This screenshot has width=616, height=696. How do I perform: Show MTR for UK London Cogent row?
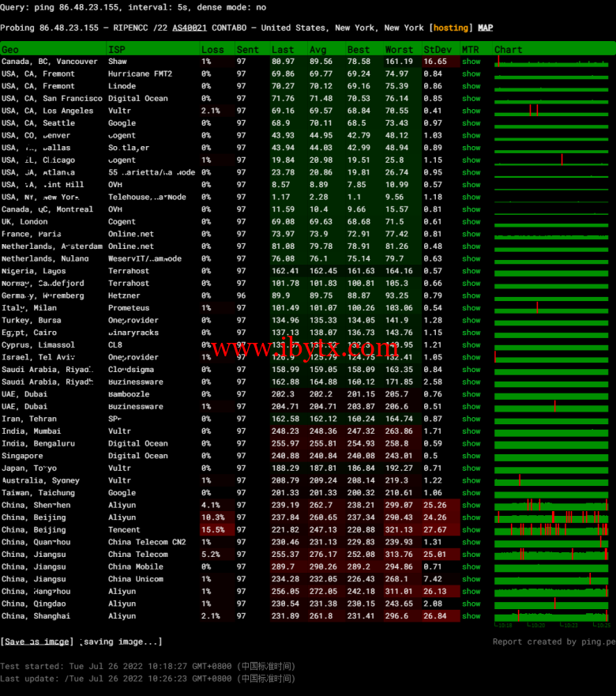click(x=471, y=222)
